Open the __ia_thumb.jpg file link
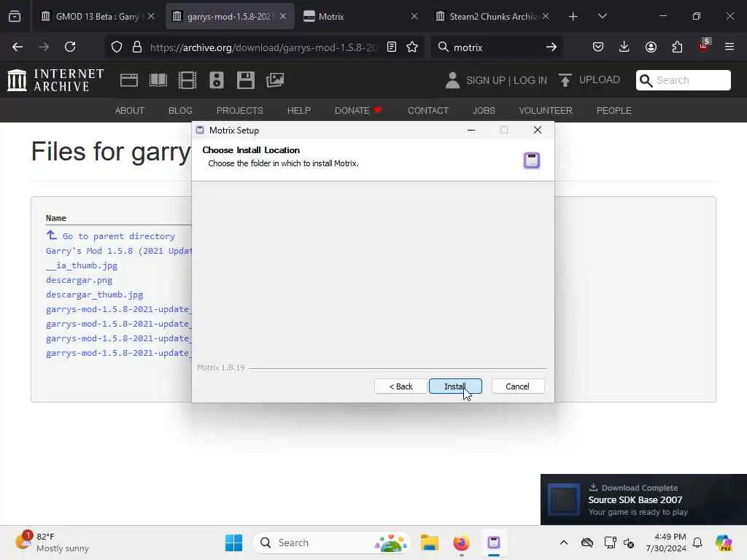Viewport: 747px width, 560px height. 82,265
